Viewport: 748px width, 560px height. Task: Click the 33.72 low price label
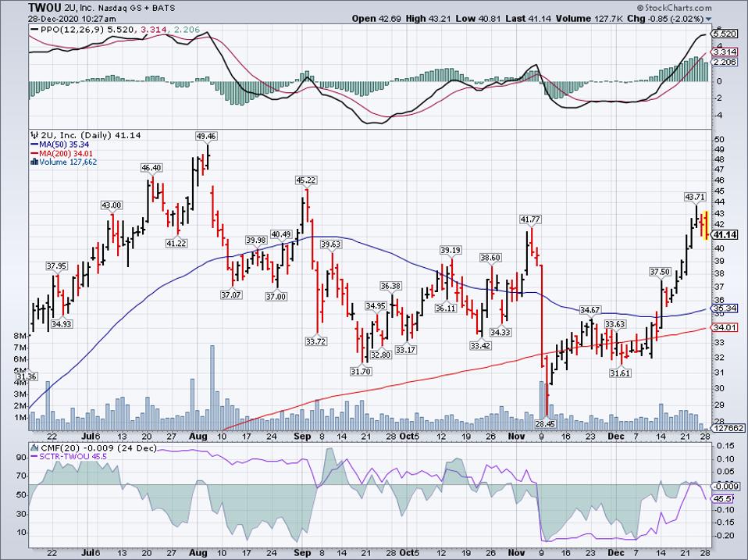coord(315,341)
